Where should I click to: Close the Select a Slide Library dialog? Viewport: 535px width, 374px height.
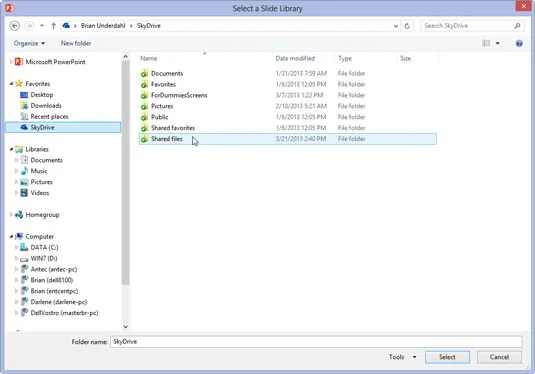point(524,6)
